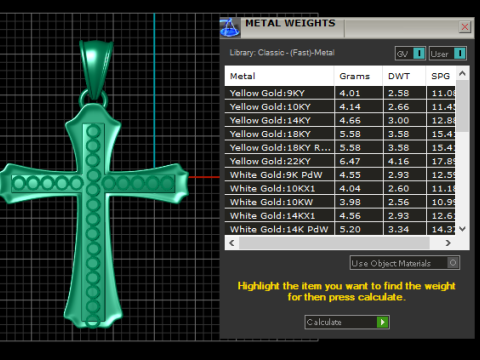Click the vertical scrollbar thumb

click(x=462, y=106)
